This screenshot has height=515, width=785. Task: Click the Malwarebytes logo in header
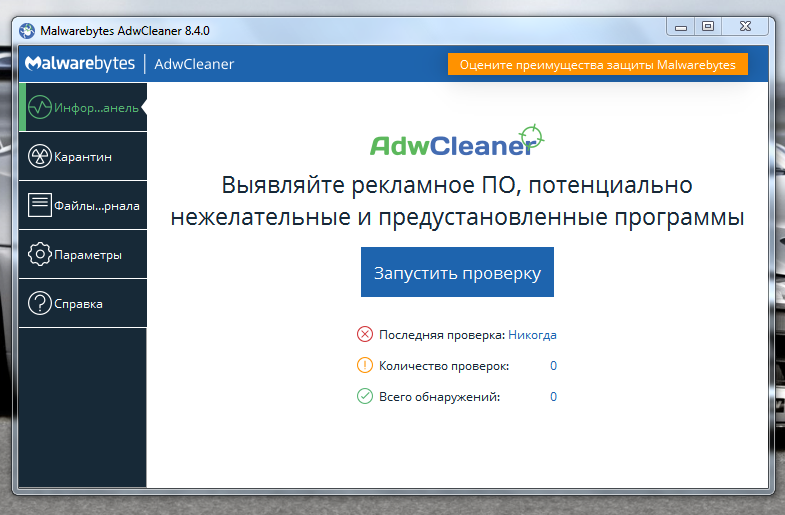coord(80,64)
